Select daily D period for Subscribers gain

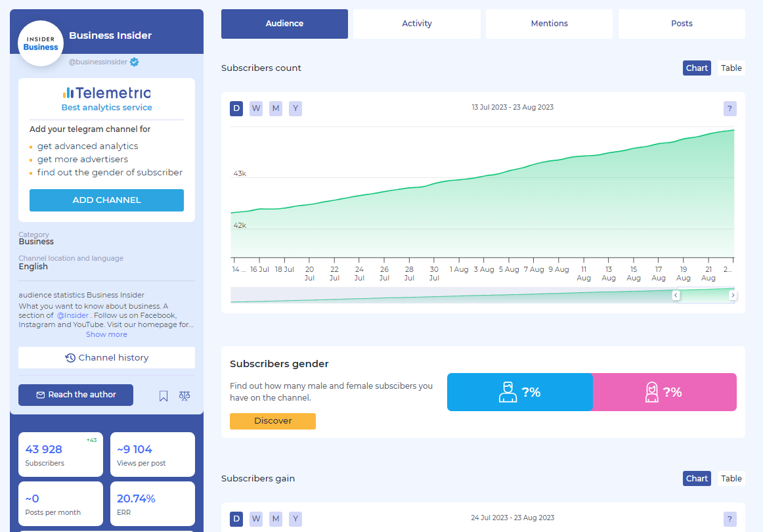(236, 519)
